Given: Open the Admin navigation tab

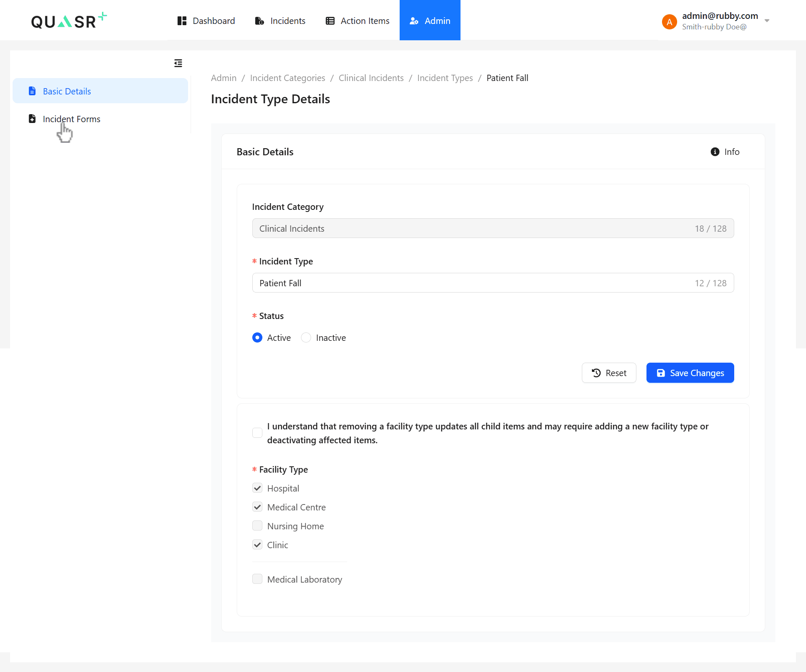Looking at the screenshot, I should pyautogui.click(x=430, y=21).
